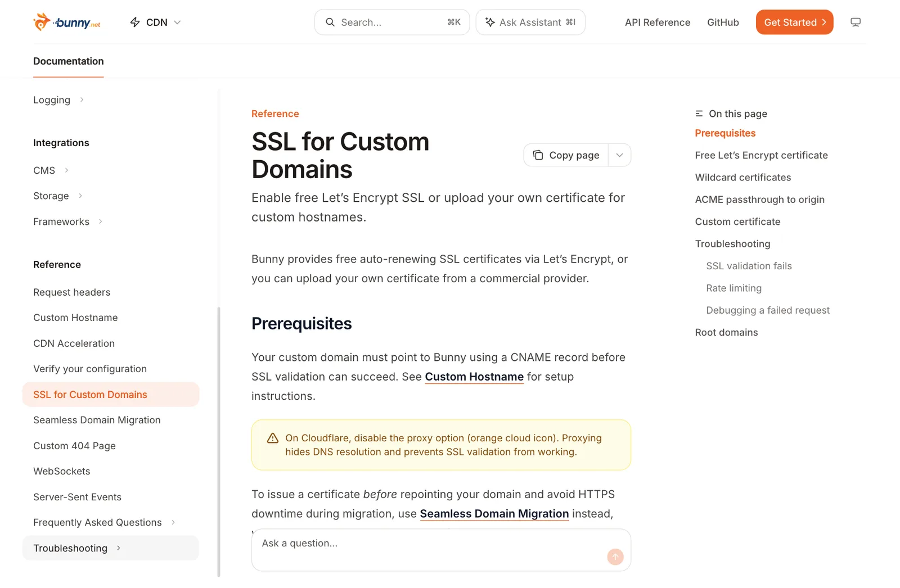Expand the CMS integrations group
Screen dimensions: 900x588
(66, 170)
